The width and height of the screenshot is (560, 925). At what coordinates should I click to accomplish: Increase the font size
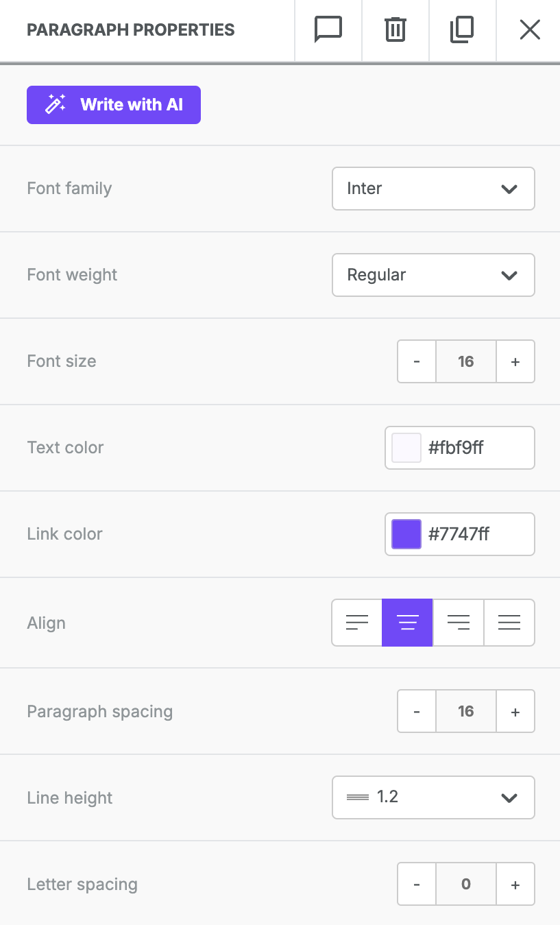[x=515, y=361]
